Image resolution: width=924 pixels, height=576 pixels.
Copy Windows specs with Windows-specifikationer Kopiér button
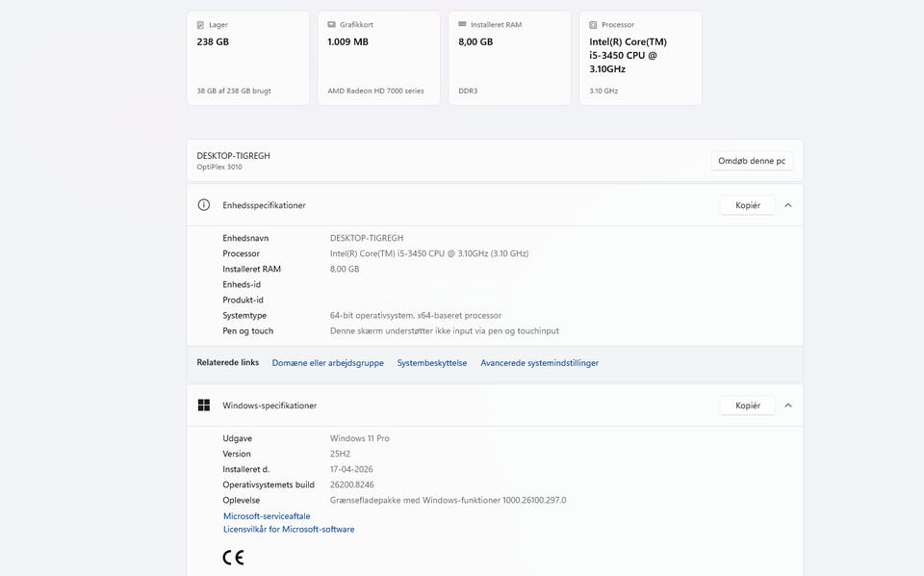(747, 406)
